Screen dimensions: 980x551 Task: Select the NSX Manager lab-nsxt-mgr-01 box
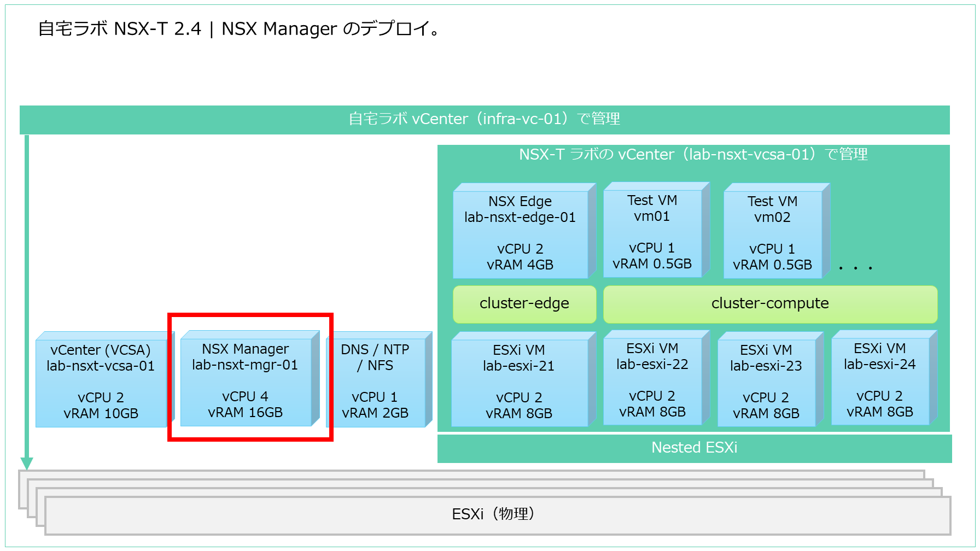(250, 378)
